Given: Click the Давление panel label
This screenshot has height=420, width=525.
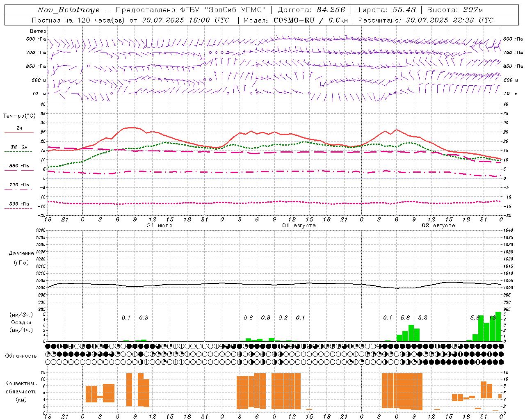Looking at the screenshot, I should 21,253.
